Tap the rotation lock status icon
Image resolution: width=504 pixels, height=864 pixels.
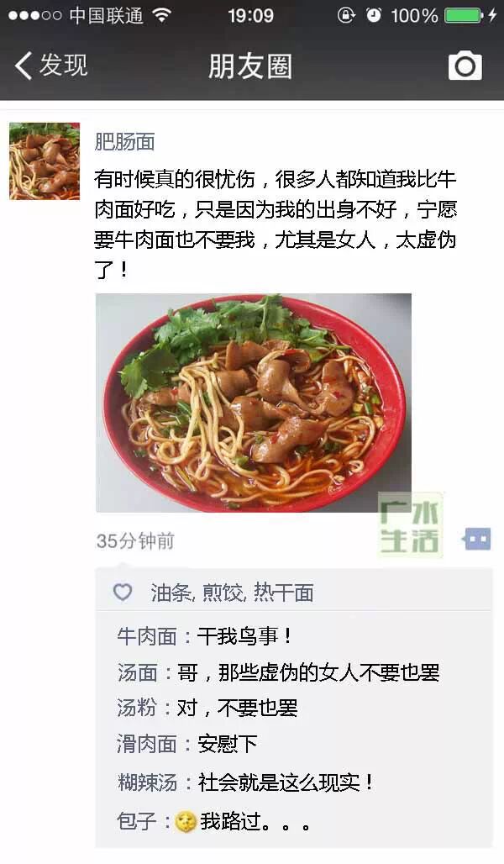(346, 15)
